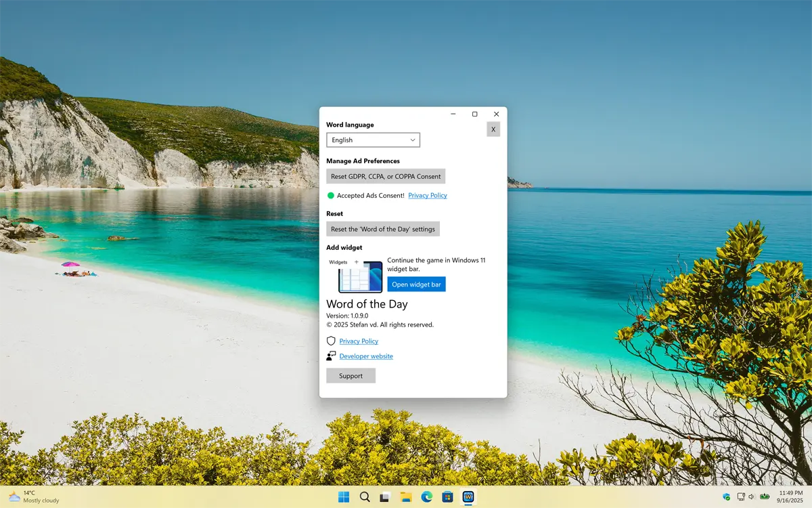This screenshot has width=812, height=508.
Task: Open the Word language dropdown
Action: point(373,140)
